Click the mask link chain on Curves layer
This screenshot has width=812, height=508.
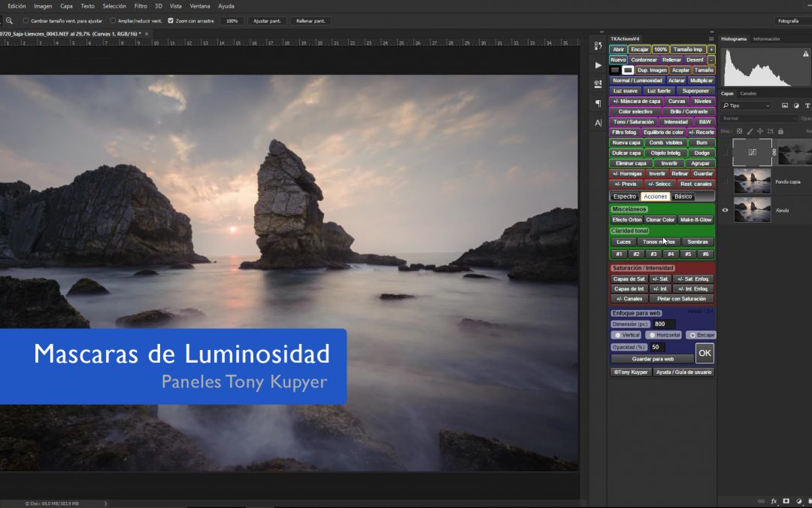(x=774, y=152)
